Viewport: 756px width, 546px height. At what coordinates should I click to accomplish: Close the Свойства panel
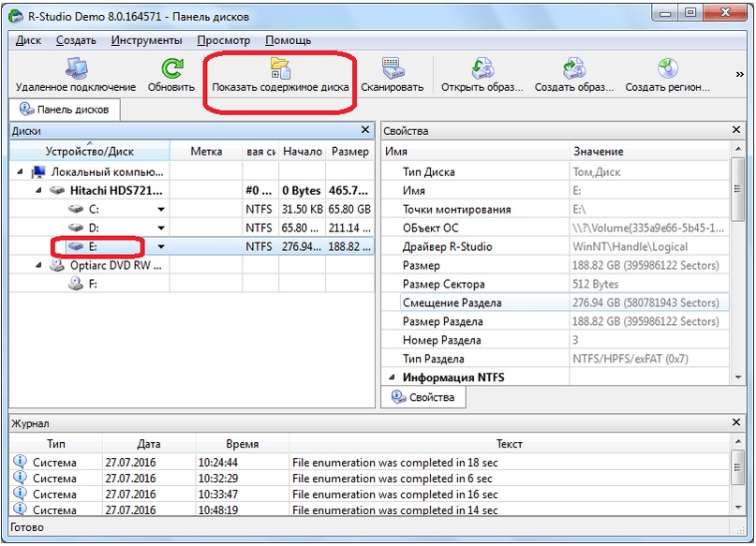point(736,130)
